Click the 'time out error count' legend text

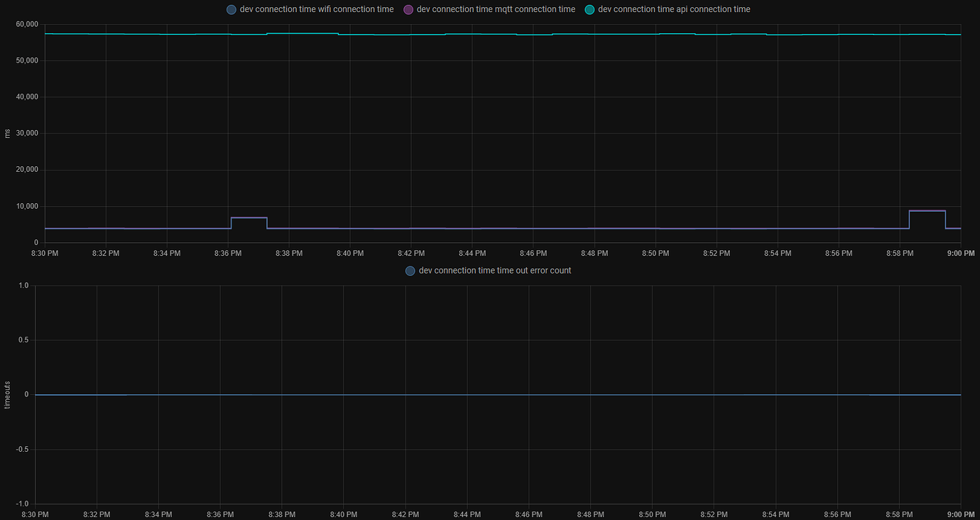click(x=495, y=271)
